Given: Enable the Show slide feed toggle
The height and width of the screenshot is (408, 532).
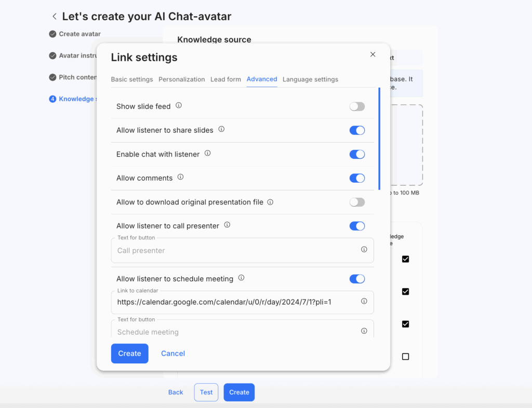Looking at the screenshot, I should pyautogui.click(x=357, y=106).
